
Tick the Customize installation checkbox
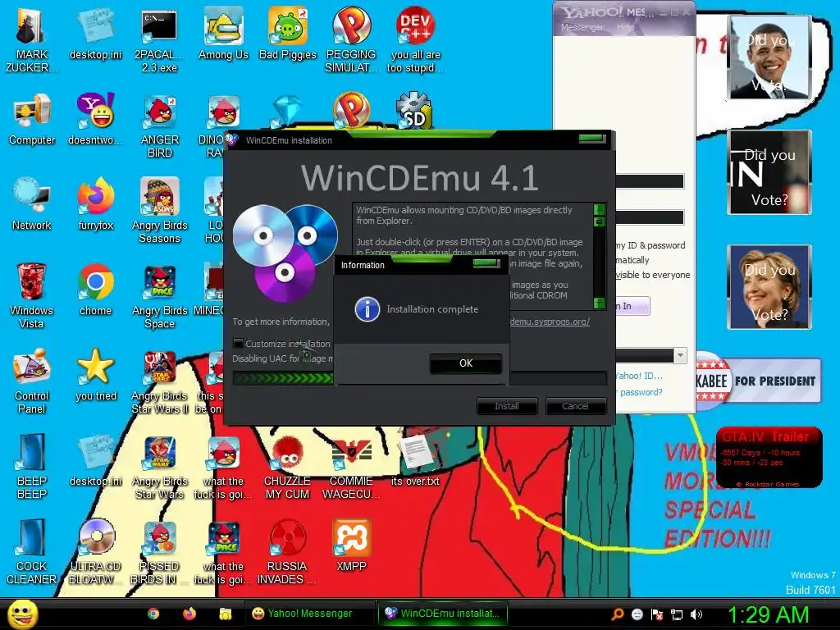click(238, 344)
